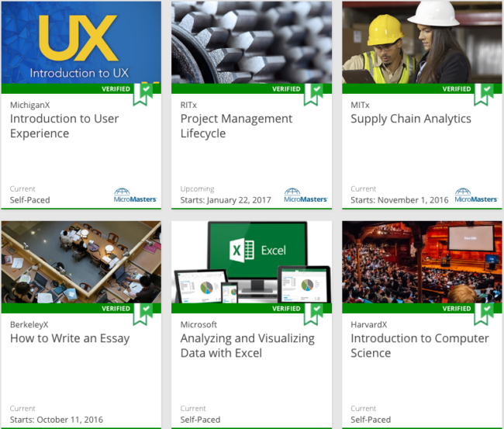Viewport: 504px width, 429px height.
Task: Click the Current status on HarvardX card
Action: click(x=363, y=408)
